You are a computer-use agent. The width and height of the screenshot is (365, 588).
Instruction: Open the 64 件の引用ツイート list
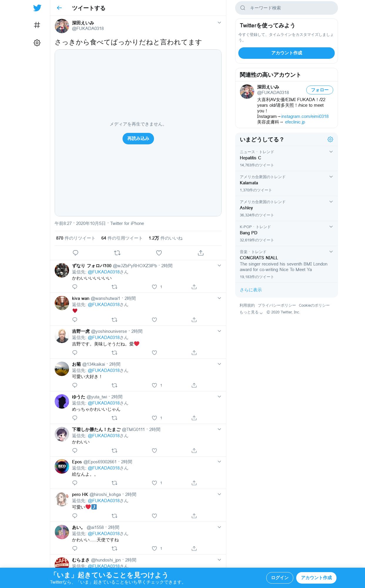coord(122,238)
